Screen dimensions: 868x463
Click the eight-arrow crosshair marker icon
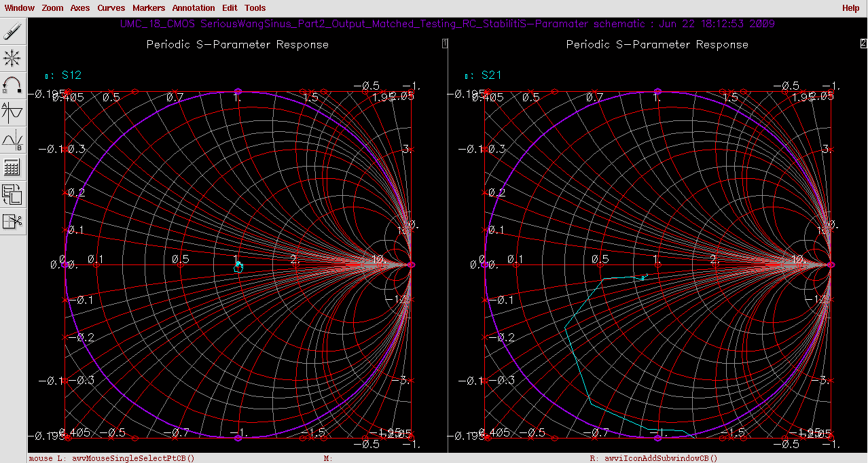click(12, 58)
